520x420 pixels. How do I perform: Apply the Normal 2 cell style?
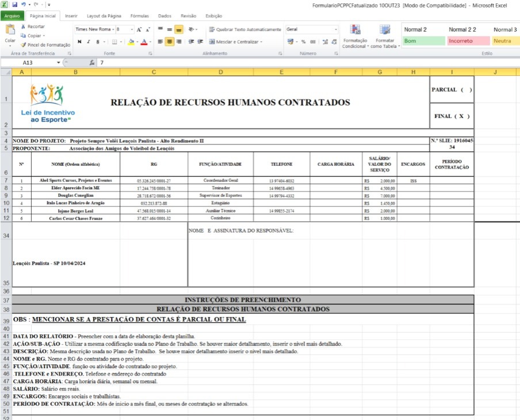click(423, 29)
